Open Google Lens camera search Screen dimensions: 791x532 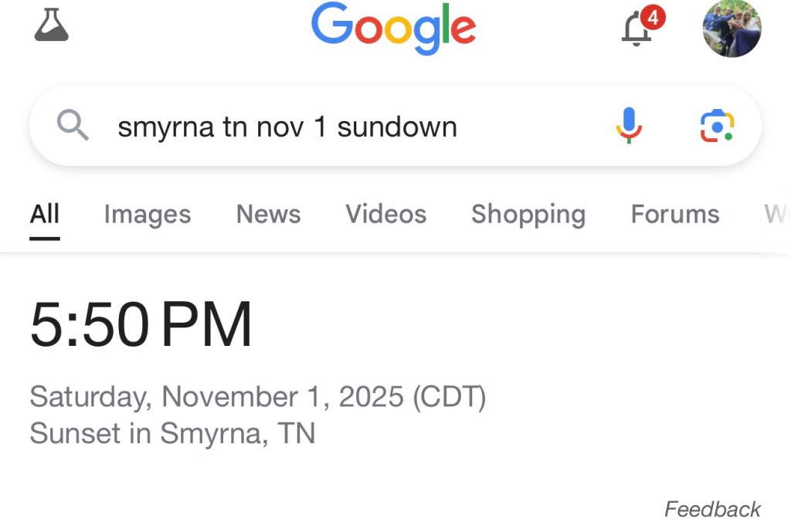click(717, 126)
